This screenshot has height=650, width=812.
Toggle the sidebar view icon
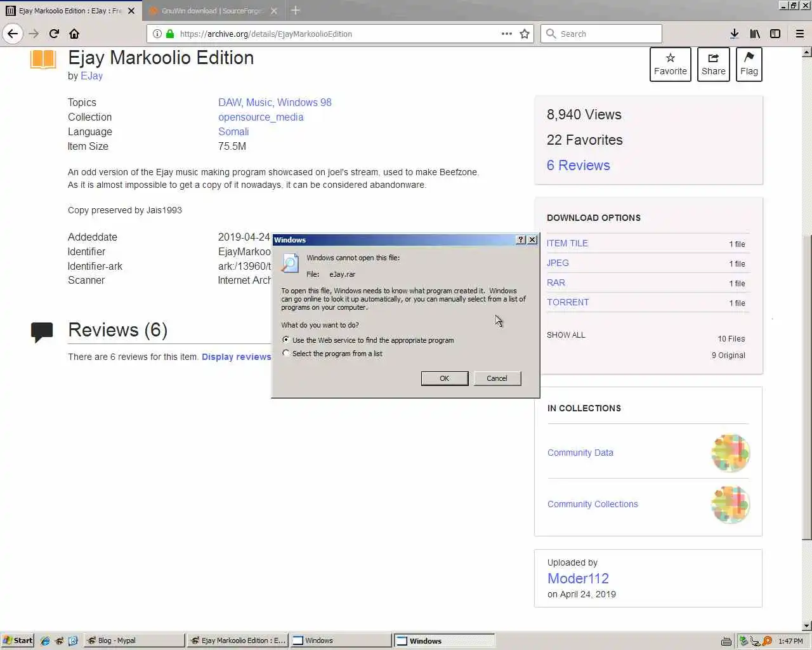tap(775, 34)
